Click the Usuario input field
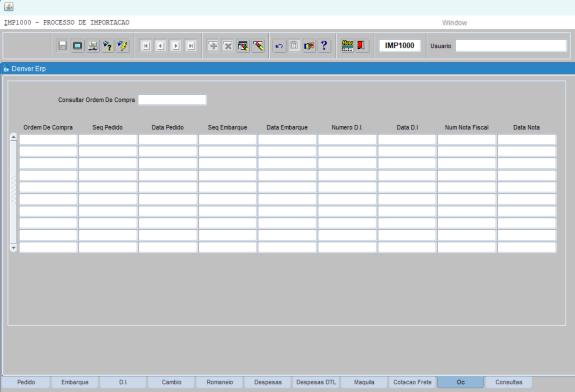This screenshot has width=575, height=392. [x=511, y=46]
